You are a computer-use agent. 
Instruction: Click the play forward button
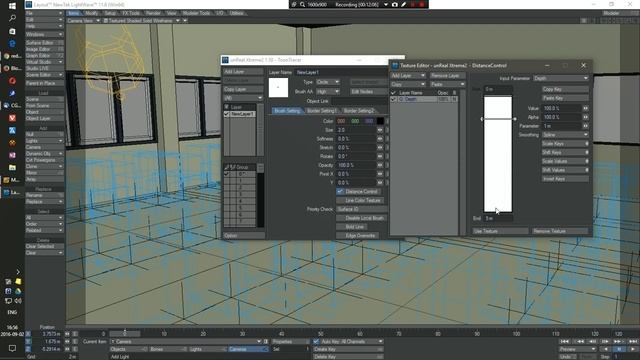[x=633, y=349]
